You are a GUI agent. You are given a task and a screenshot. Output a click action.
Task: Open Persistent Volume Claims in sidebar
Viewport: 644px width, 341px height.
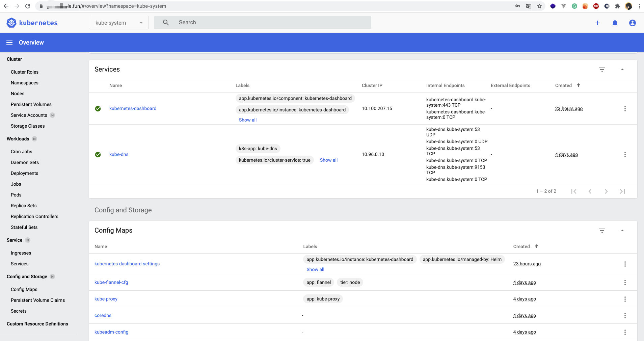[38, 300]
